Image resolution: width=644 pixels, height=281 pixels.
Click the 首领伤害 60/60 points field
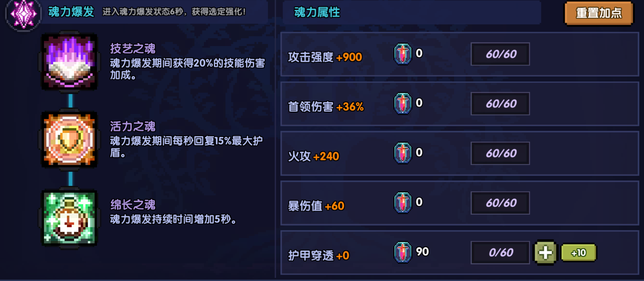click(x=500, y=104)
